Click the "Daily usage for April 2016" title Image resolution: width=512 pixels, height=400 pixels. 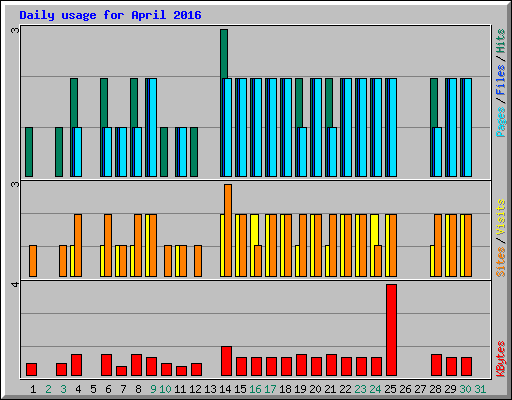pos(110,15)
